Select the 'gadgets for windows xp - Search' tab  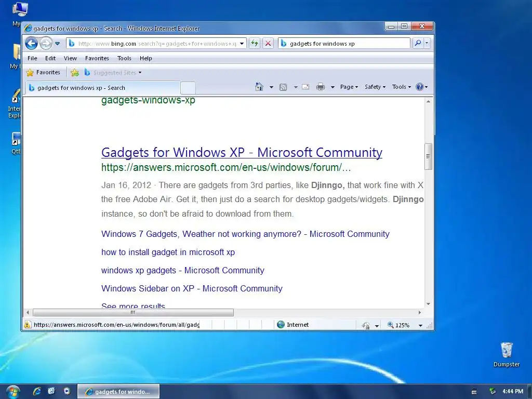coord(102,88)
